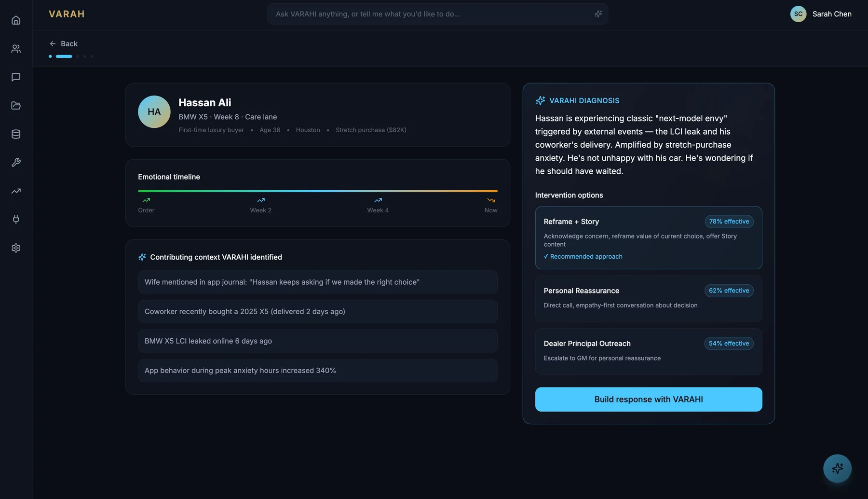Choose the Reframe + Story intervention option
868x499 pixels.
tap(649, 238)
